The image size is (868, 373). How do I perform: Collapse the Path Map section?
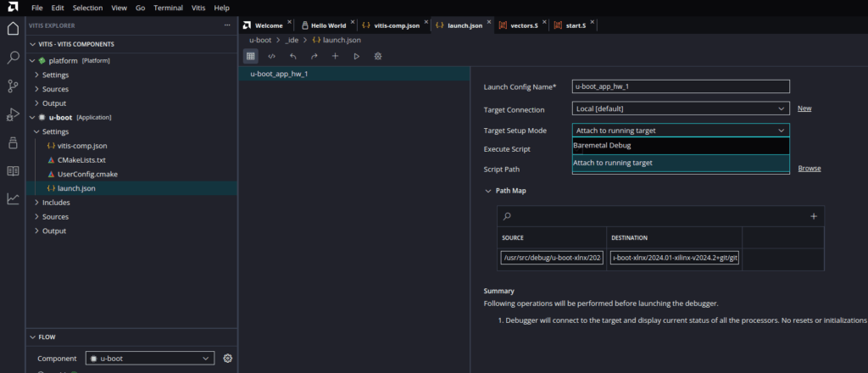pos(487,191)
